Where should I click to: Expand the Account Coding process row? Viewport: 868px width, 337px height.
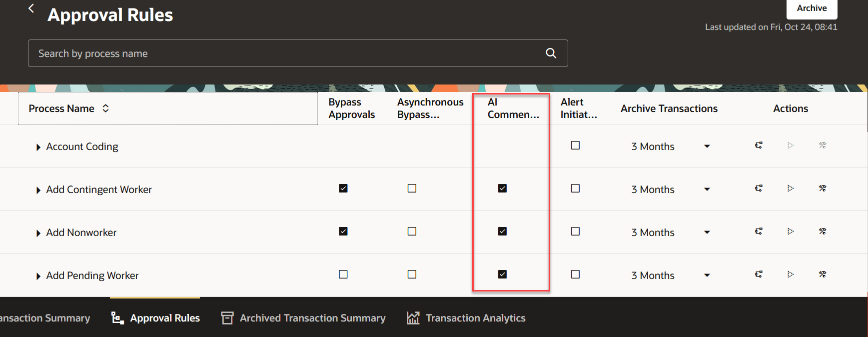pos(38,146)
